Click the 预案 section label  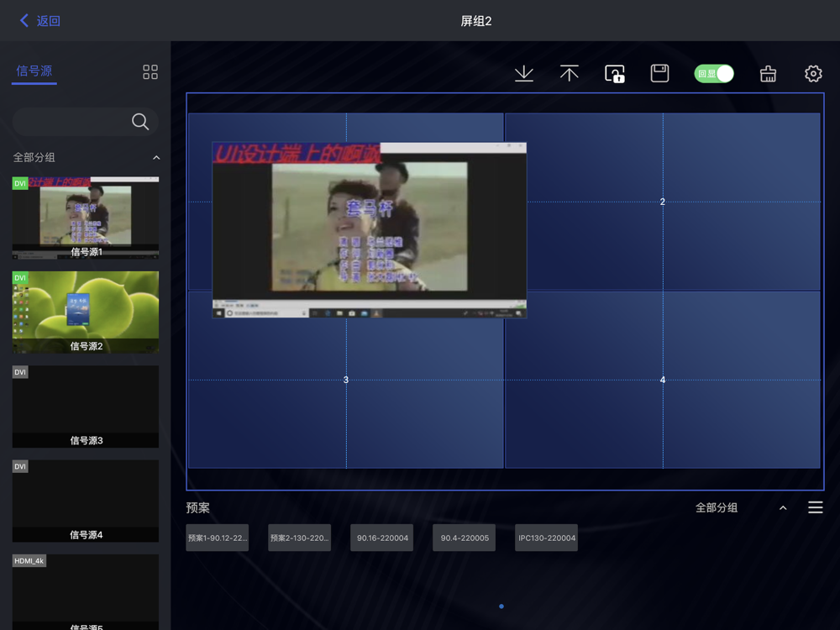pos(197,508)
